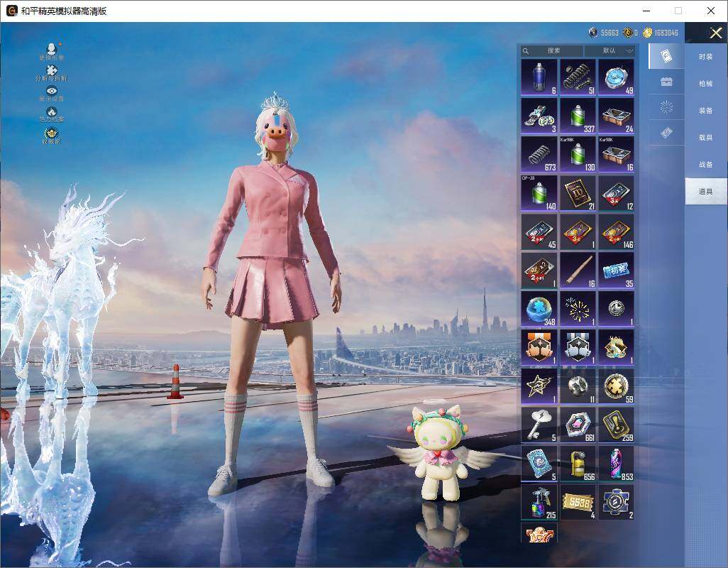The image size is (728, 568).
Task: Select the spring item with 673
Action: 539,154
